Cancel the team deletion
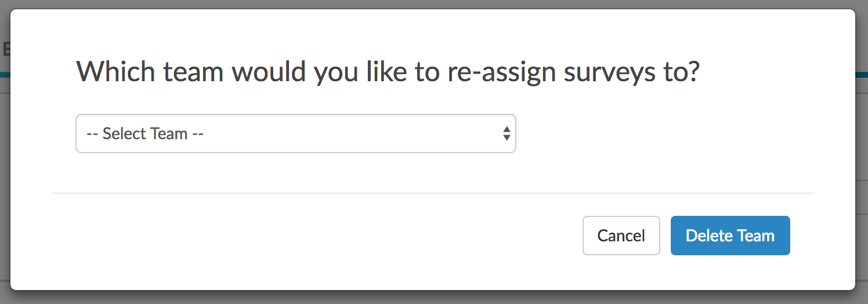 tap(621, 236)
